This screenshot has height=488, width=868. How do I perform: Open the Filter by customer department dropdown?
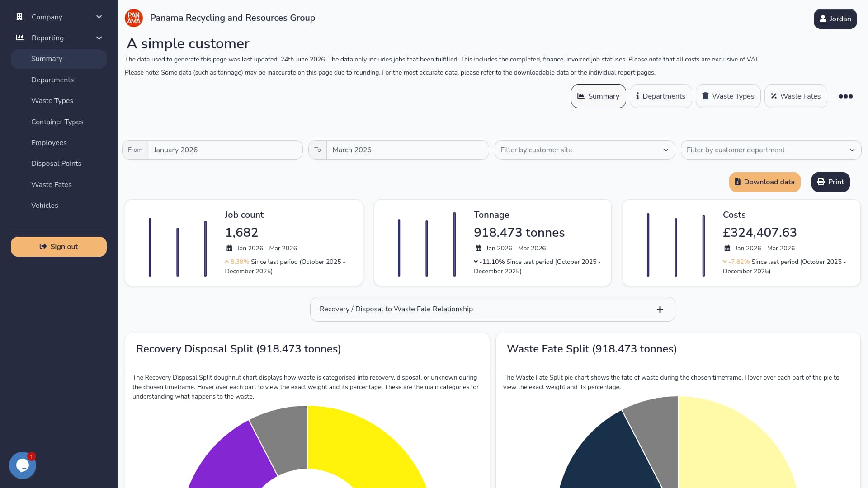pos(771,150)
